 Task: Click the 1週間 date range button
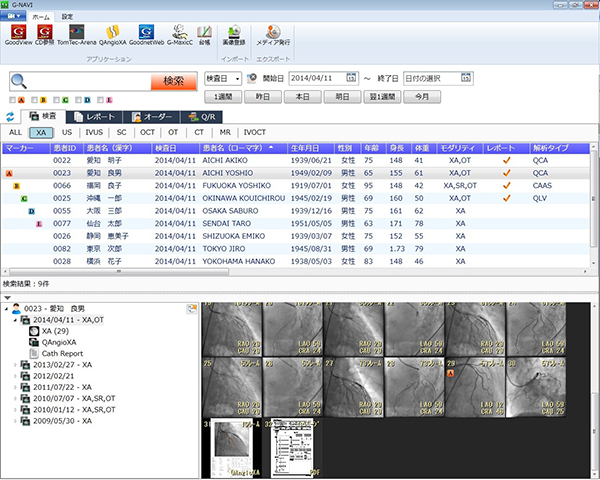point(221,97)
